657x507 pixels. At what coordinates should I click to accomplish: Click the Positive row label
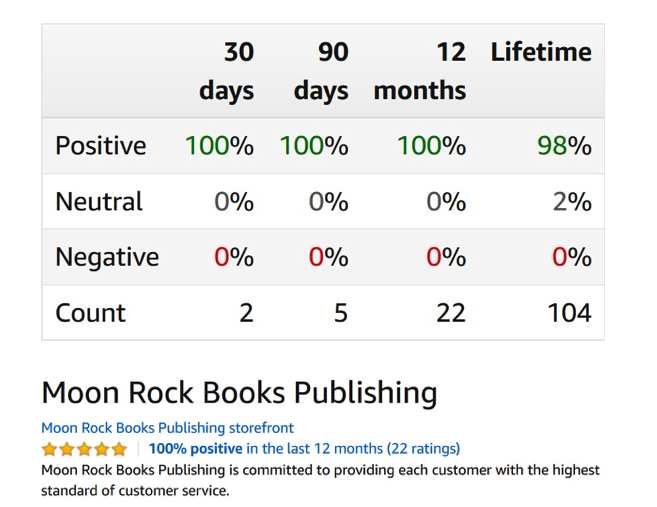100,146
